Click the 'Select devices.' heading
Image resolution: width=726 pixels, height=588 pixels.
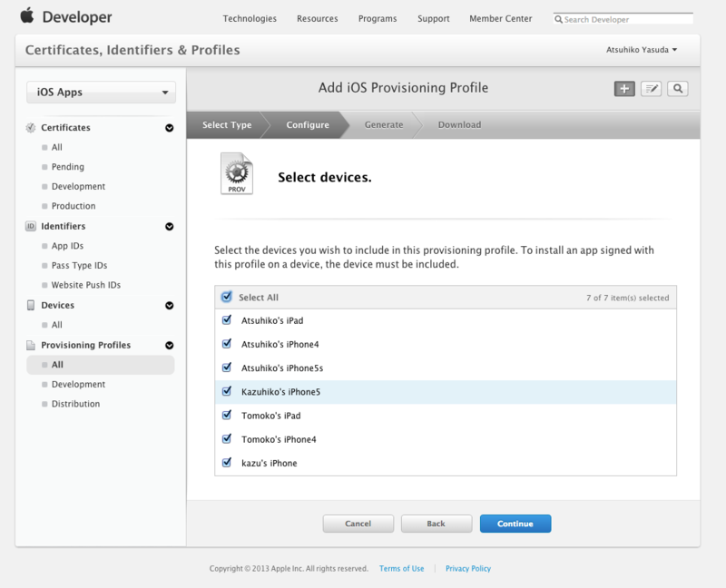pyautogui.click(x=325, y=177)
